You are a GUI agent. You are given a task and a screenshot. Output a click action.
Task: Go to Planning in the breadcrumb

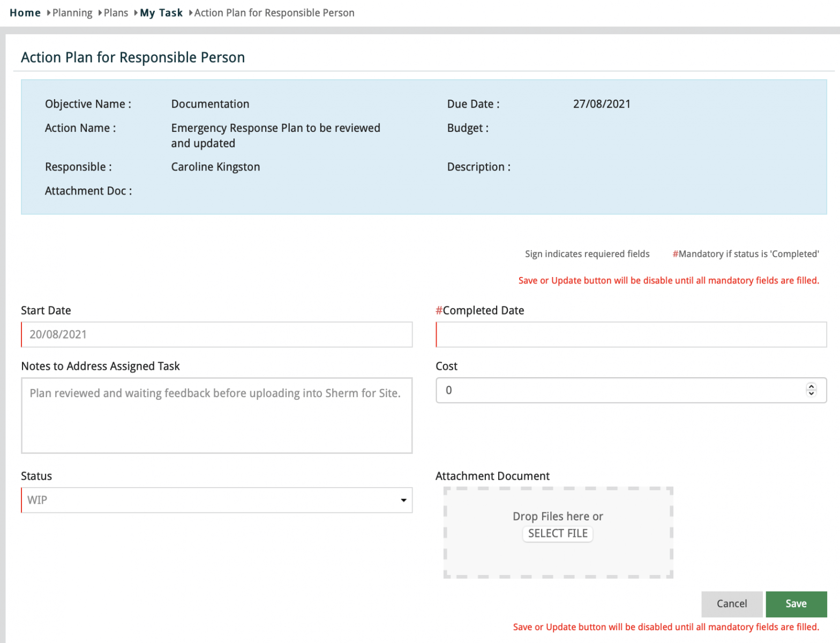(72, 13)
